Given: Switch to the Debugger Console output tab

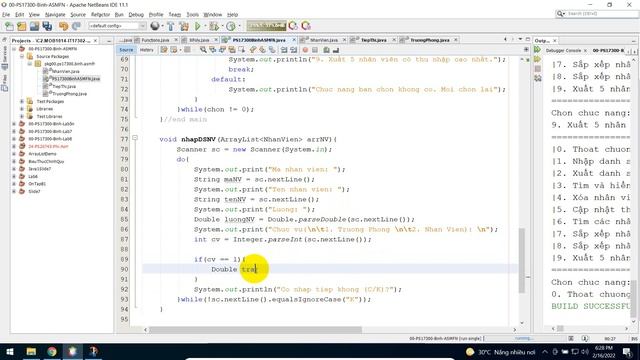Looking at the screenshot, I should (x=563, y=51).
